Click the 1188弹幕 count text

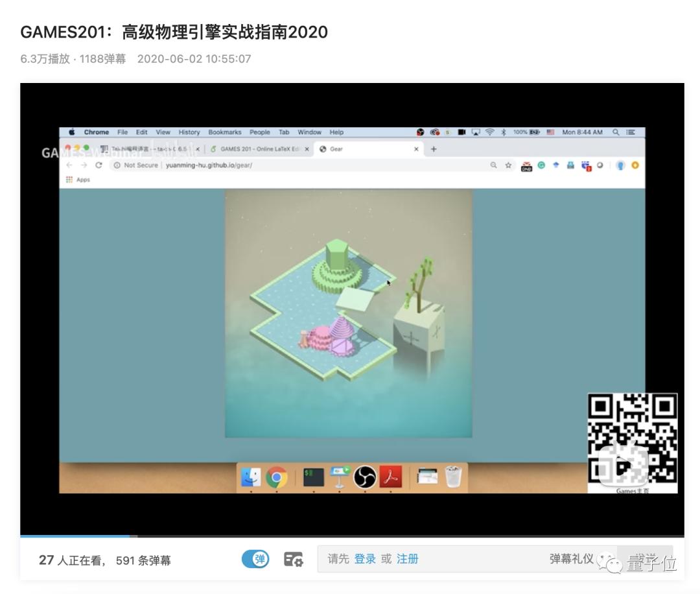click(102, 59)
